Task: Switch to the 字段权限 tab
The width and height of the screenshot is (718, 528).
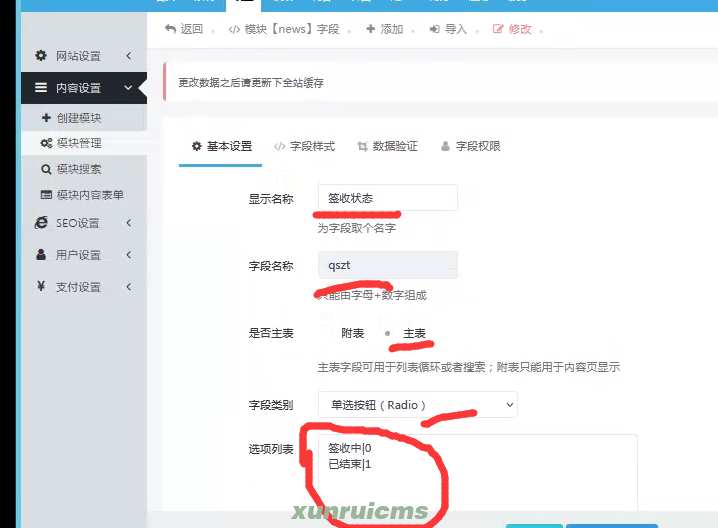Action: pos(471,147)
